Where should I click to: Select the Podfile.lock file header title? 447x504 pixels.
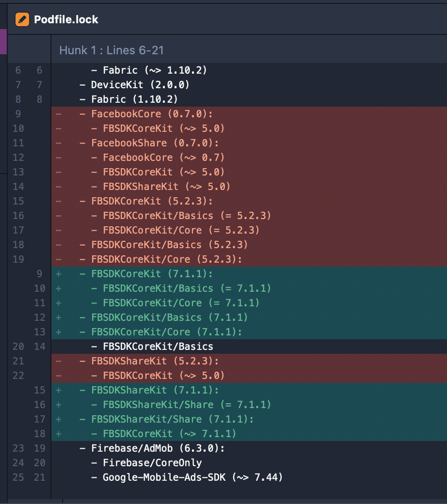(x=66, y=19)
